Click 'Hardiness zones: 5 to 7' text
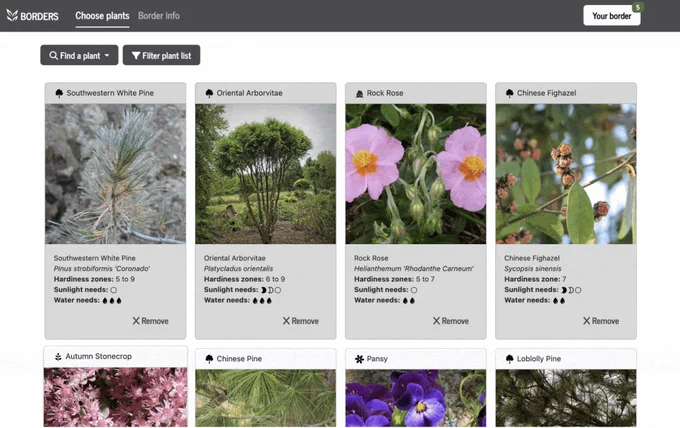 point(394,279)
